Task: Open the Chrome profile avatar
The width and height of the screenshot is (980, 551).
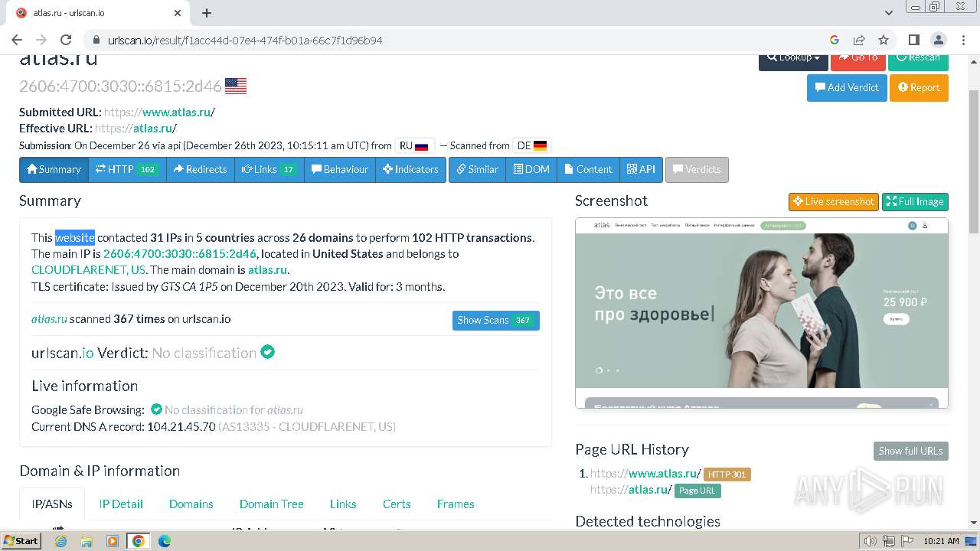Action: click(x=939, y=40)
